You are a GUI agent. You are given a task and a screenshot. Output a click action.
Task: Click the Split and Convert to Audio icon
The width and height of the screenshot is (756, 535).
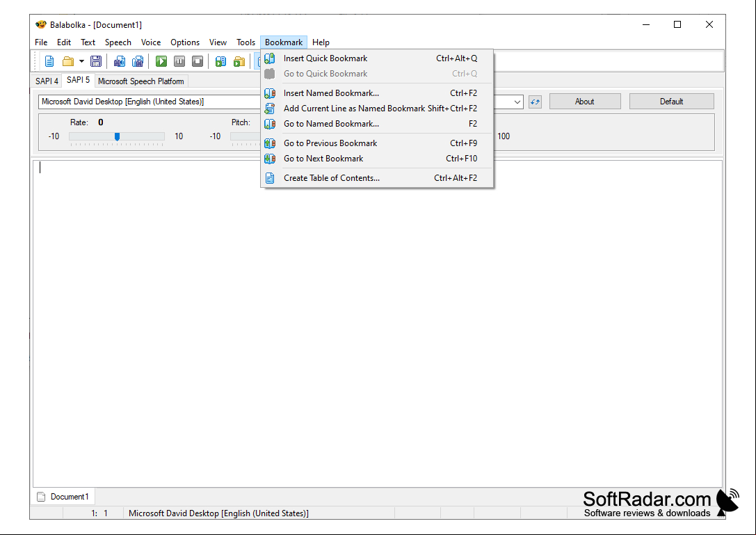(x=138, y=61)
